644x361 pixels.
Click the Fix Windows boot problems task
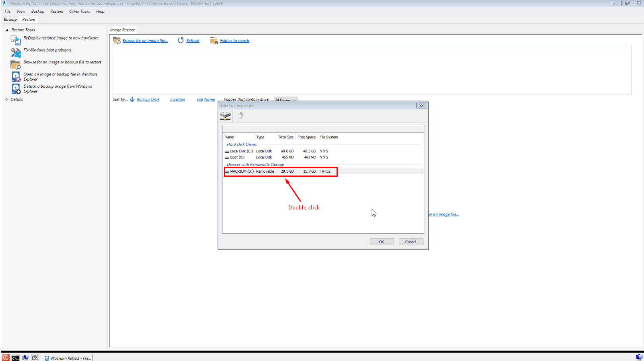tap(47, 50)
